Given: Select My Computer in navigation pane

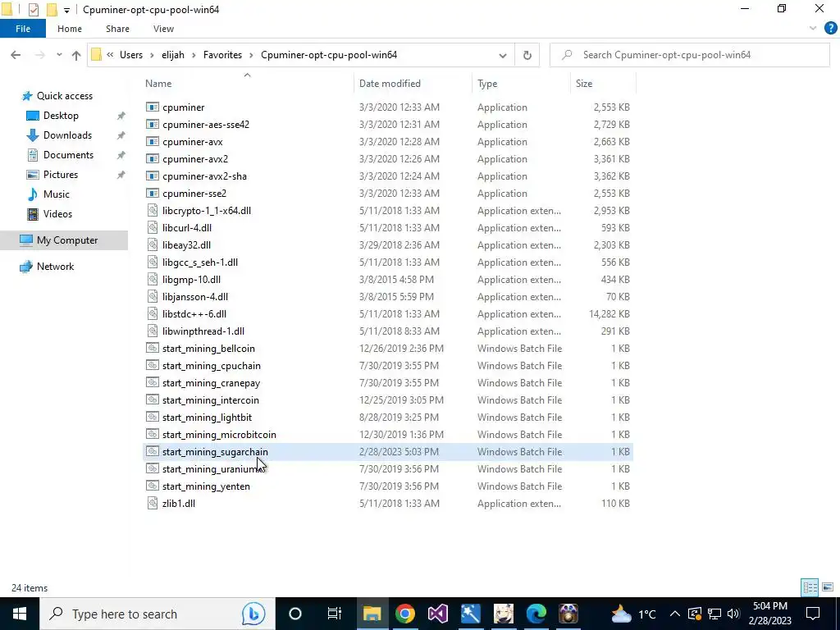Looking at the screenshot, I should [x=67, y=240].
